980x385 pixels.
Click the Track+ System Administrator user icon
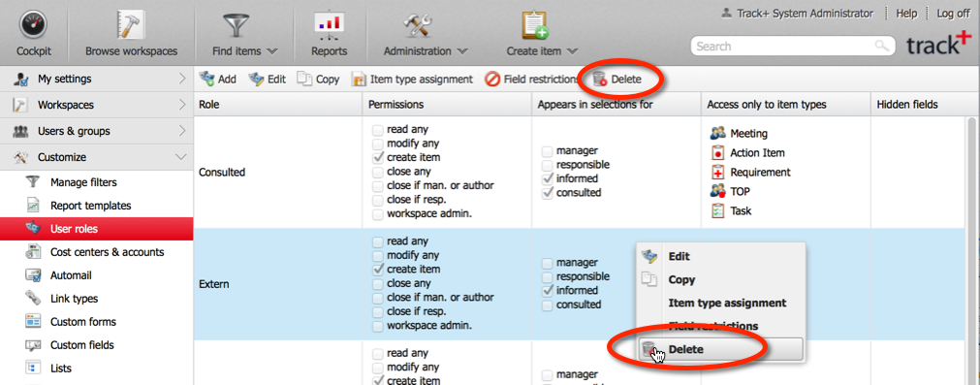726,14
